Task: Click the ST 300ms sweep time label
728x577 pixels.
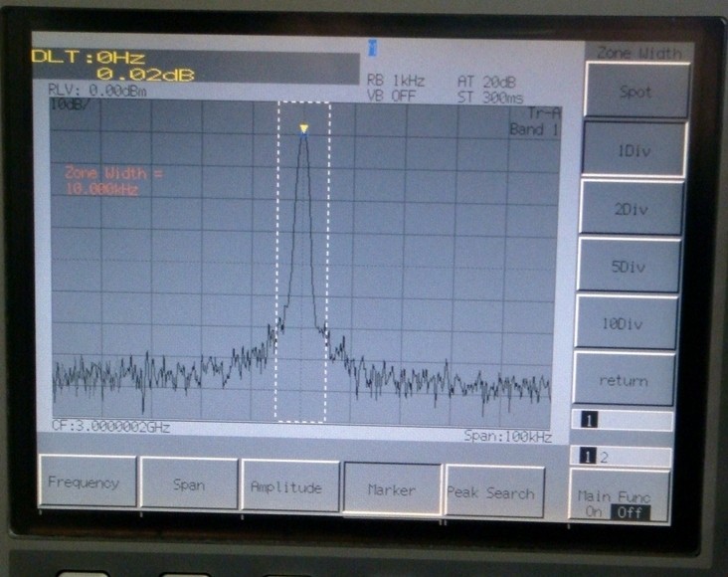Action: coord(490,97)
